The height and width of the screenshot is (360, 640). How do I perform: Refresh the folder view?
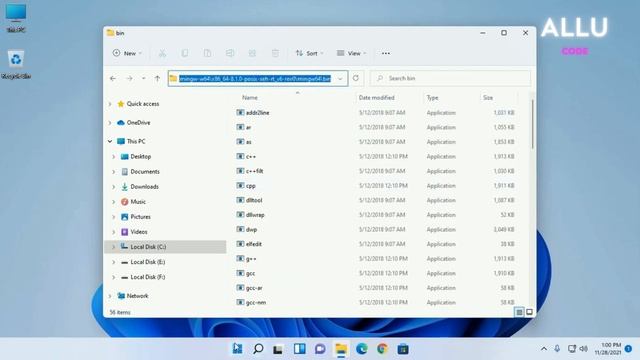[356, 78]
